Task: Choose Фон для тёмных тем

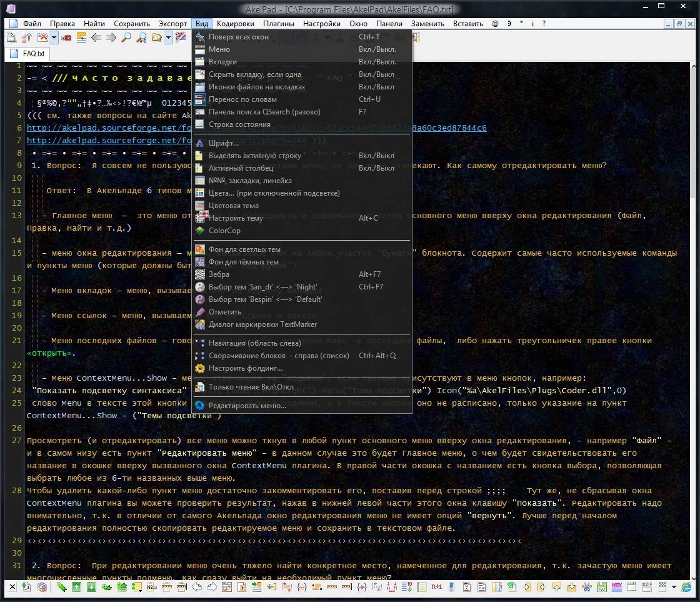Action: coord(302,262)
